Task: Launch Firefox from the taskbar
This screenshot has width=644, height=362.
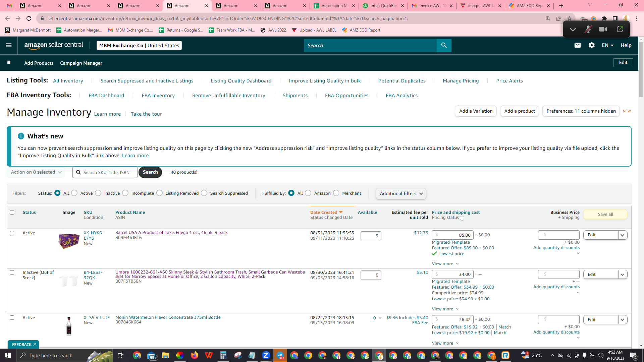Action: (x=194, y=355)
